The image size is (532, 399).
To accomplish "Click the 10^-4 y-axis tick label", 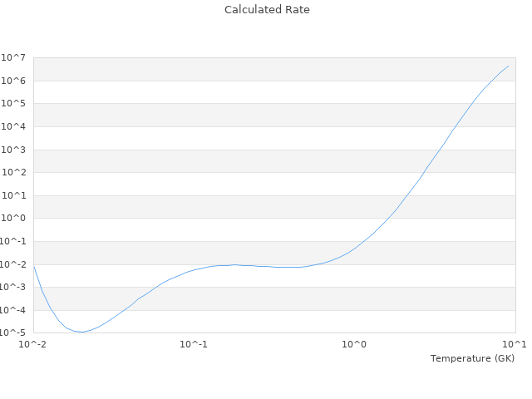I will [x=14, y=310].
